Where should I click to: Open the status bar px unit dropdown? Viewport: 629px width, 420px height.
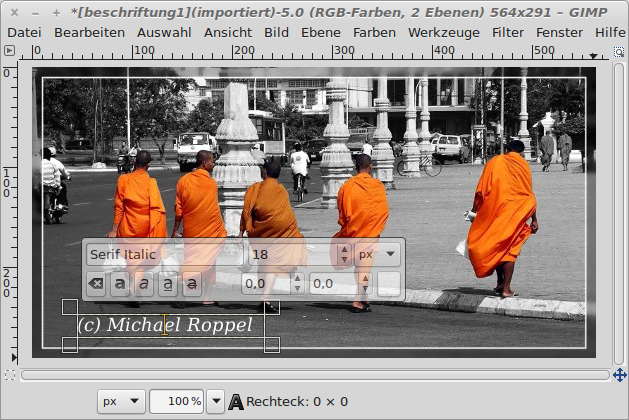point(121,402)
